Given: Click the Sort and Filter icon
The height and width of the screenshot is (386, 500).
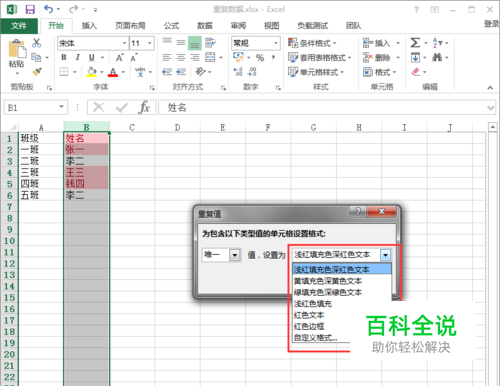Looking at the screenshot, I should pyautogui.click(x=437, y=43).
